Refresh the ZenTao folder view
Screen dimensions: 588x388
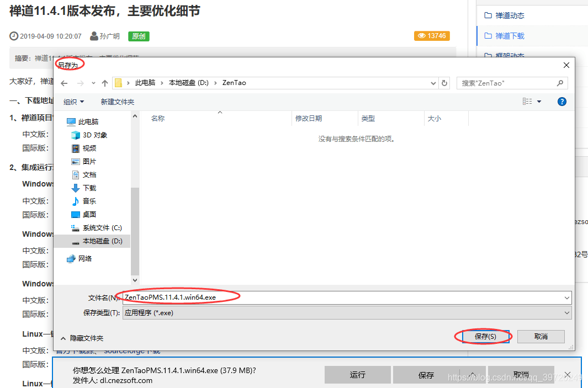click(445, 83)
